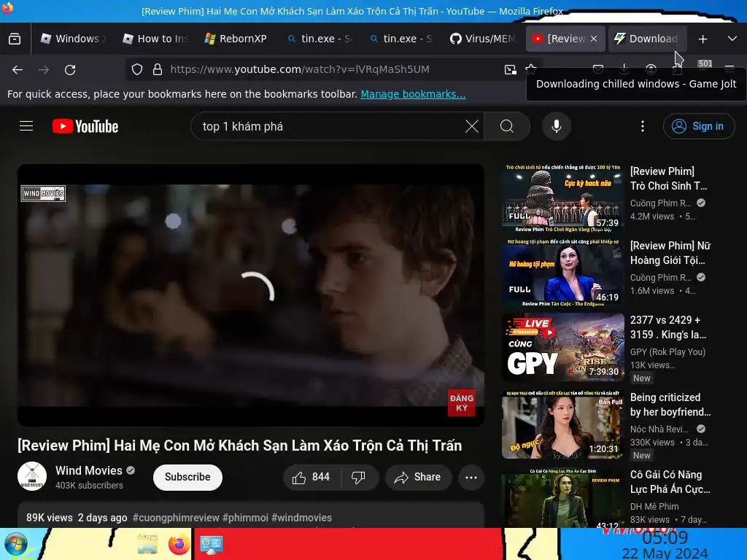Switch to the Download Game Jolt tab
The image size is (747, 560).
[x=648, y=39]
